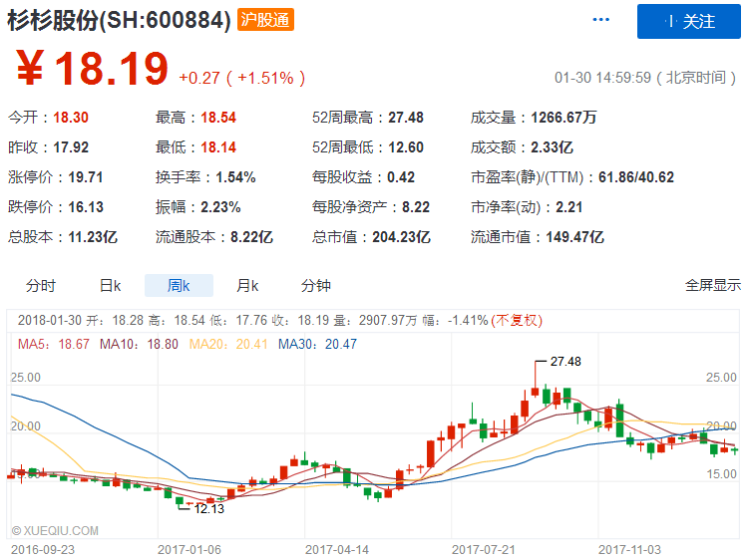Image resolution: width=746 pixels, height=560 pixels.
Task: Click the 2017-07-21 date axis label
Action: pyautogui.click(x=481, y=549)
